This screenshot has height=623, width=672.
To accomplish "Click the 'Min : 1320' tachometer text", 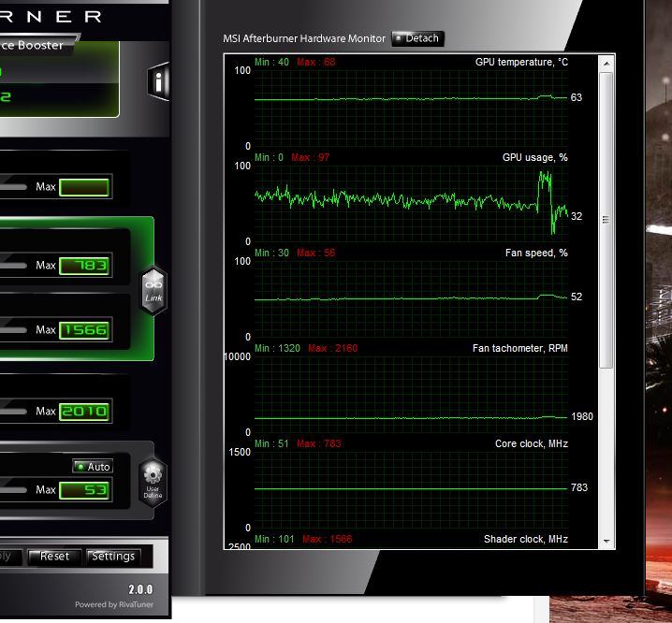I will tap(277, 348).
